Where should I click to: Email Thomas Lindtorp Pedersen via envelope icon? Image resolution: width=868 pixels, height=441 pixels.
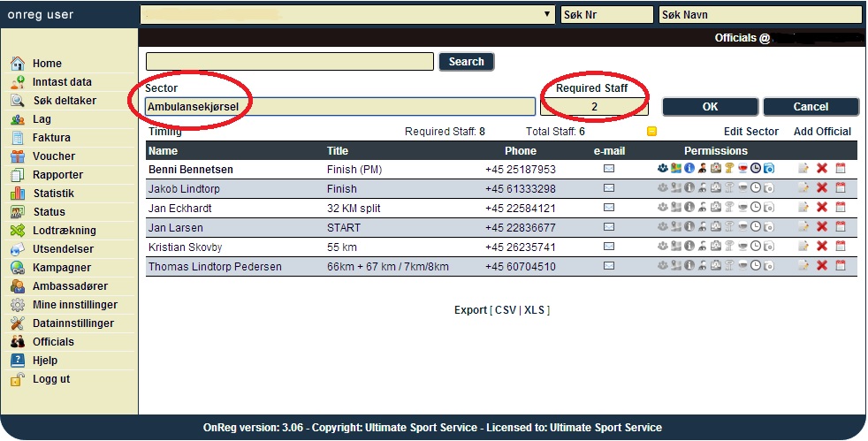click(609, 265)
